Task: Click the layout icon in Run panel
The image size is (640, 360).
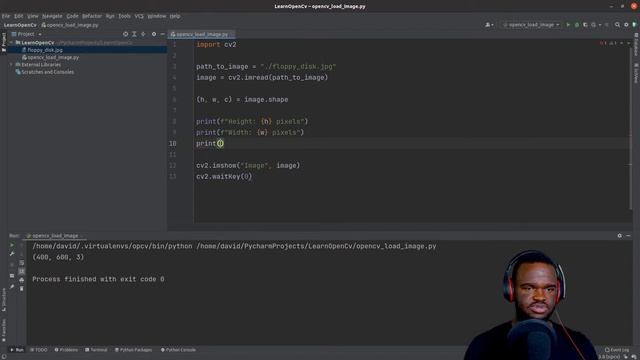Action: pos(12,276)
